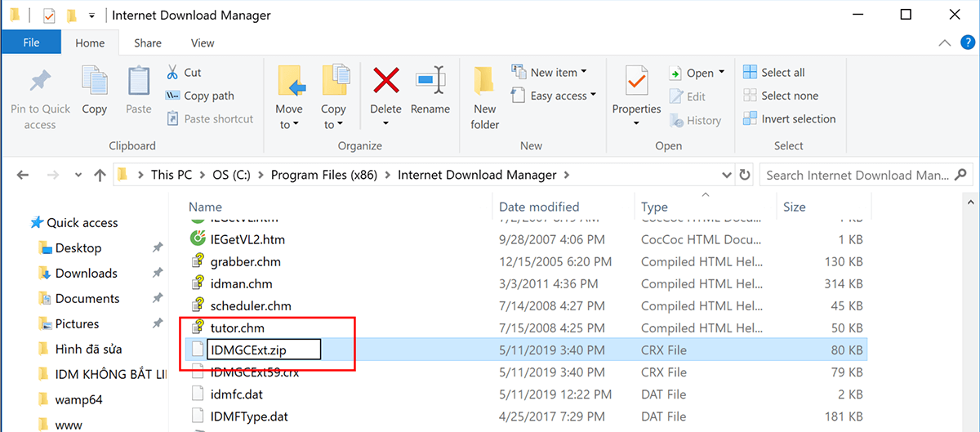Click Select all
The image size is (980, 432).
pyautogui.click(x=773, y=73)
